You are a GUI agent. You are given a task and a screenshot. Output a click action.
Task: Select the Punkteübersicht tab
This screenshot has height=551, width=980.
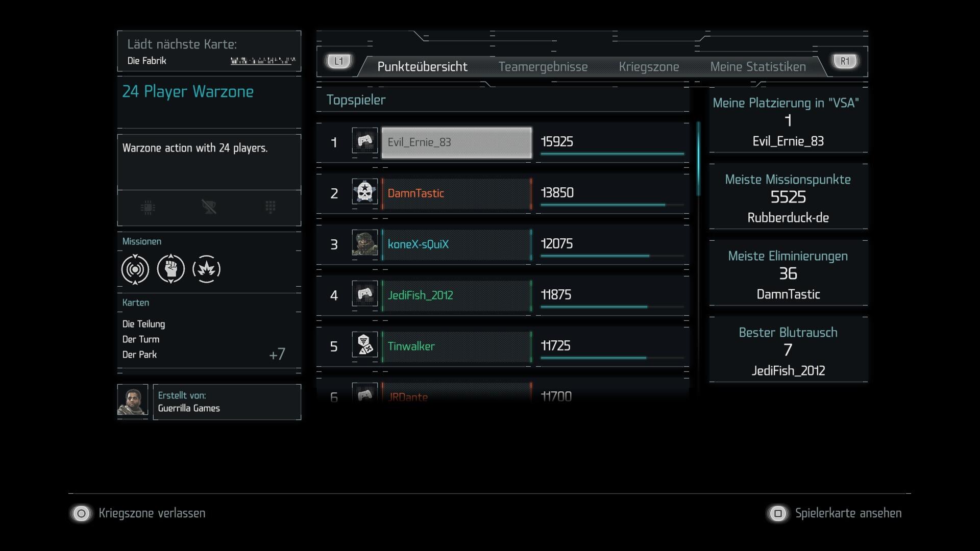tap(422, 67)
